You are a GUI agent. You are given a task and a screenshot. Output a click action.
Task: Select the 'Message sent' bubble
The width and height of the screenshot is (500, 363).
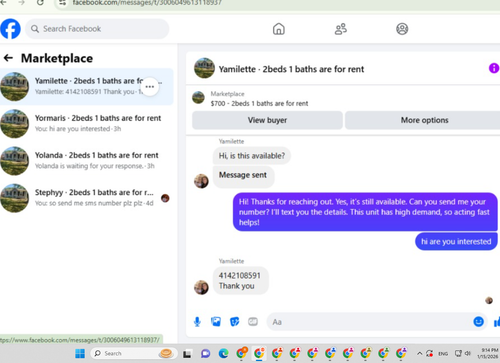(x=243, y=176)
